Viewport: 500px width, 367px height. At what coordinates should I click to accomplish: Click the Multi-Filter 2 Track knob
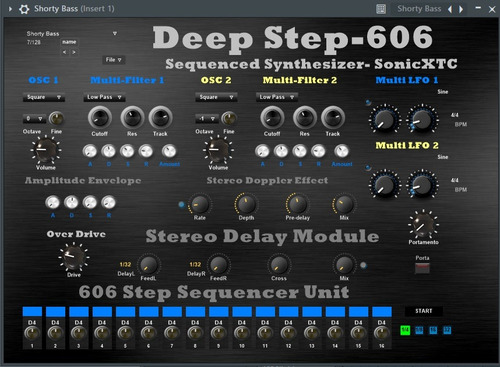pos(333,117)
